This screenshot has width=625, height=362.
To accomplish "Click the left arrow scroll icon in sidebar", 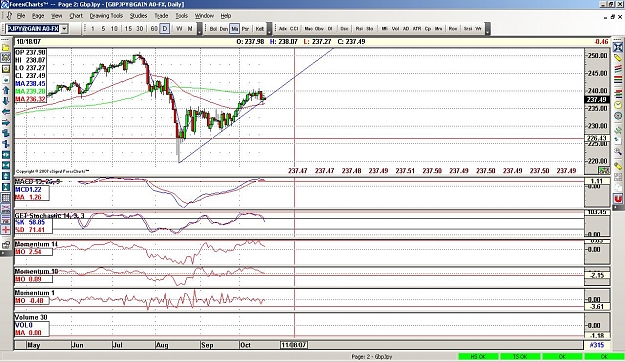I will click(6, 112).
